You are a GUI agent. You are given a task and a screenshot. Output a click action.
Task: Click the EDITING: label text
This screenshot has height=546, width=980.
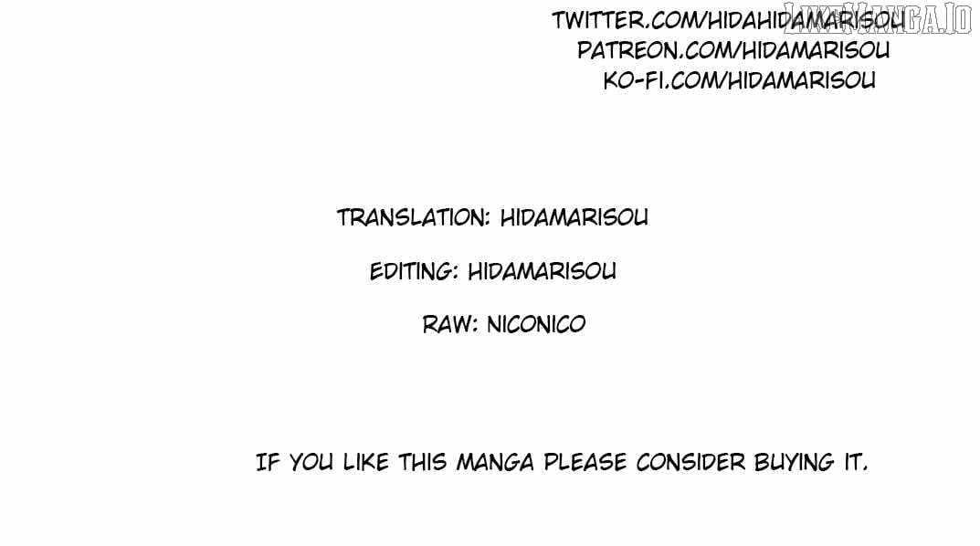point(415,272)
